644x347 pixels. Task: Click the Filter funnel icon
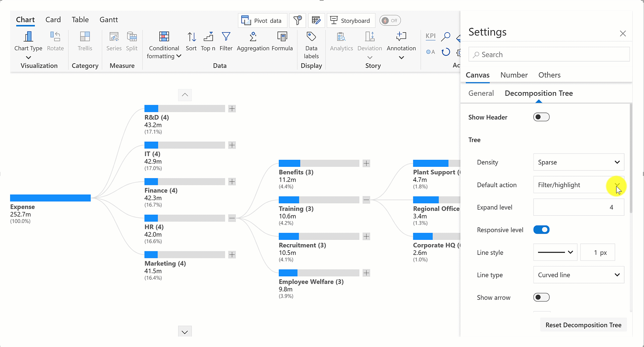pyautogui.click(x=226, y=37)
